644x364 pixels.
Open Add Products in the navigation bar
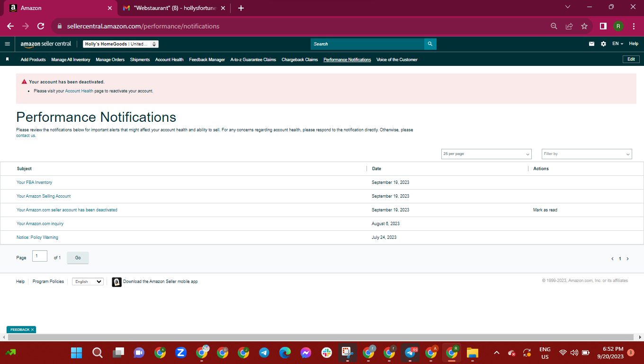click(x=33, y=60)
